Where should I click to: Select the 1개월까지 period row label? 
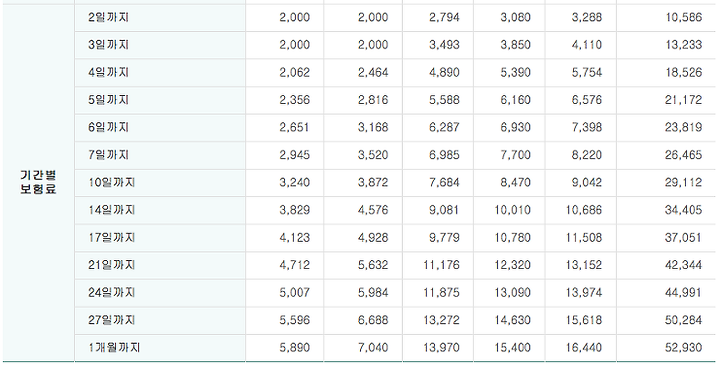pyautogui.click(x=114, y=348)
